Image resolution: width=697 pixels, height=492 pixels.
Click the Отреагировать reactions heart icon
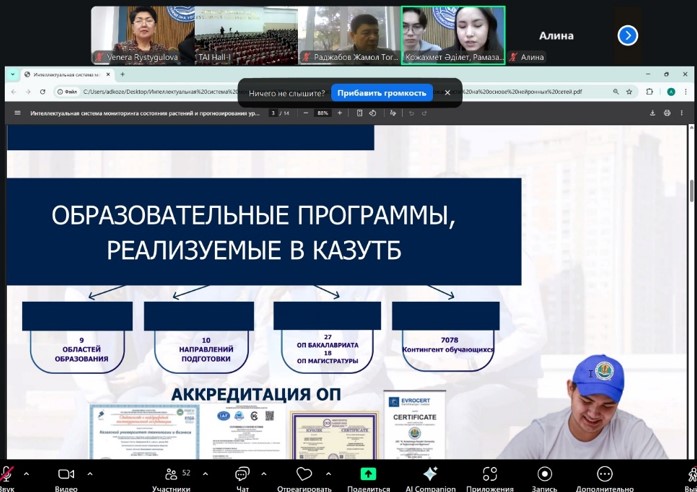[304, 474]
